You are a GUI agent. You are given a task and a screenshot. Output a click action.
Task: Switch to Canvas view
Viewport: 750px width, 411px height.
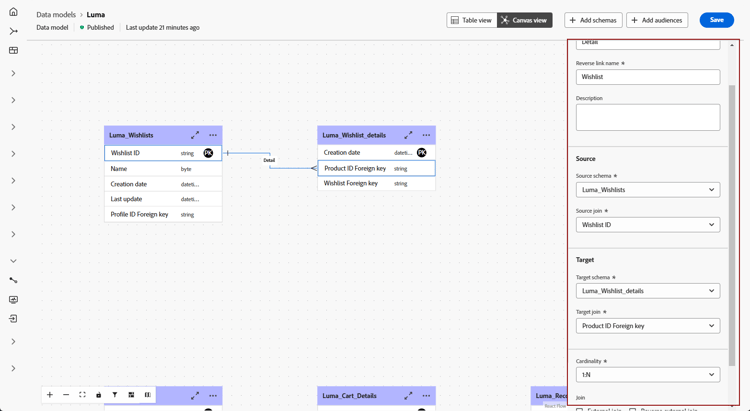[x=525, y=20]
